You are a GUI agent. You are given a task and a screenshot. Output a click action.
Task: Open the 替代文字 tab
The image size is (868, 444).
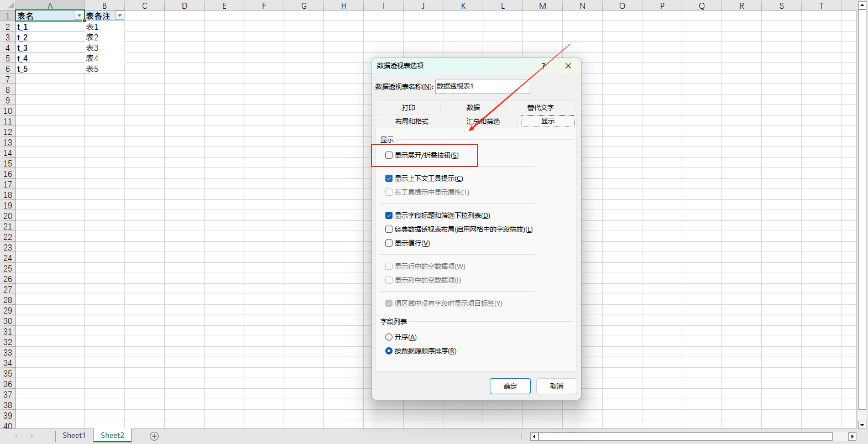[x=540, y=108]
